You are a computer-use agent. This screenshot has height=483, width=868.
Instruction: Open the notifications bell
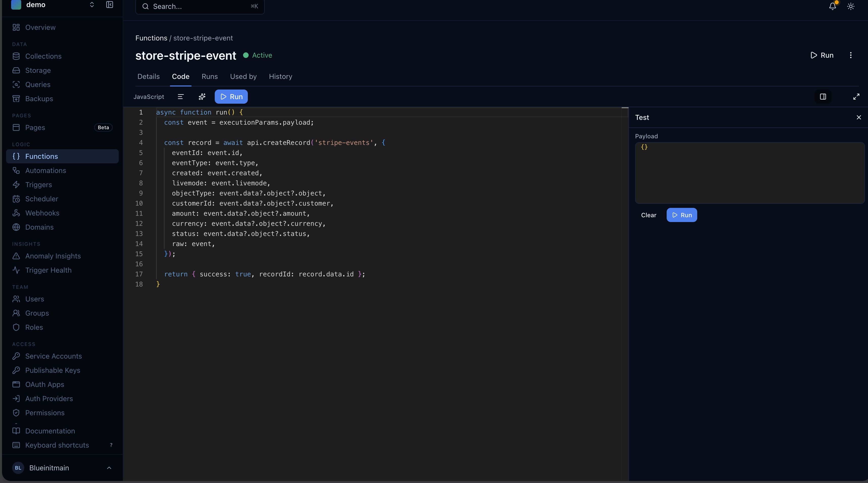(832, 6)
